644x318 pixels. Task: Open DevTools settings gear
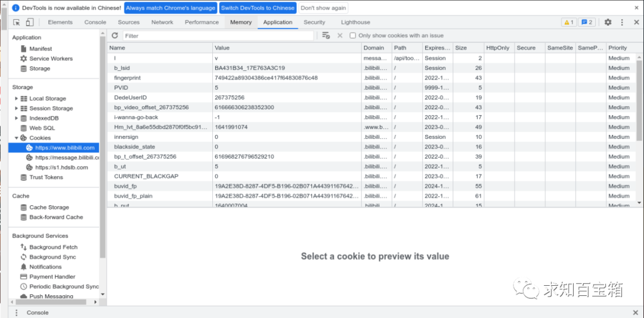608,22
